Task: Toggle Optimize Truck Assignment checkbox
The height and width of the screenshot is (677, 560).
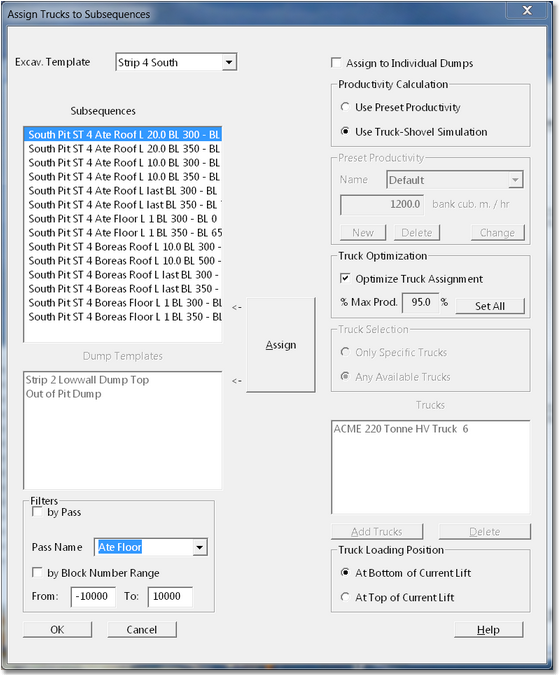Action: click(345, 278)
